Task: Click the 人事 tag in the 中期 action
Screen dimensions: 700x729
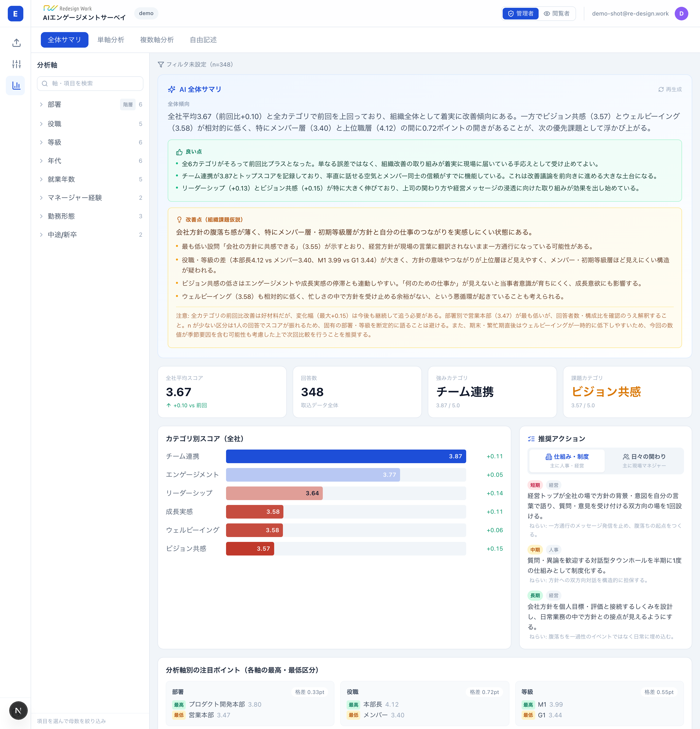Action: pos(553,550)
